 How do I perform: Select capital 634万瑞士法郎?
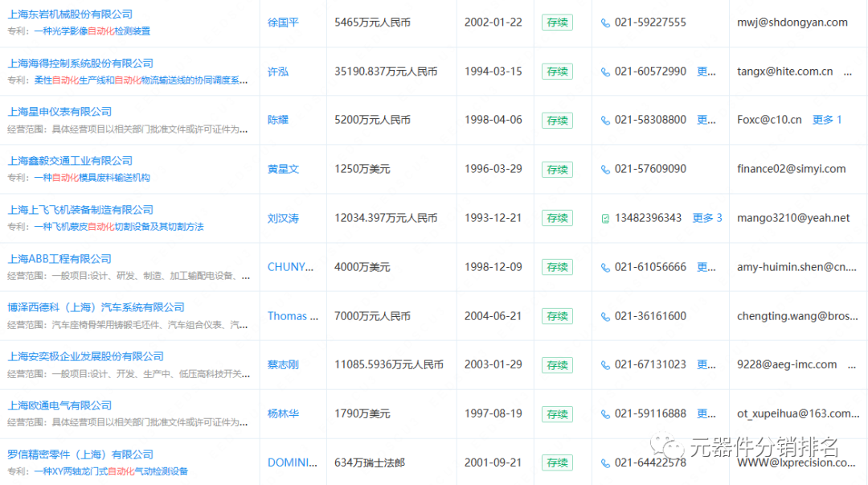370,462
